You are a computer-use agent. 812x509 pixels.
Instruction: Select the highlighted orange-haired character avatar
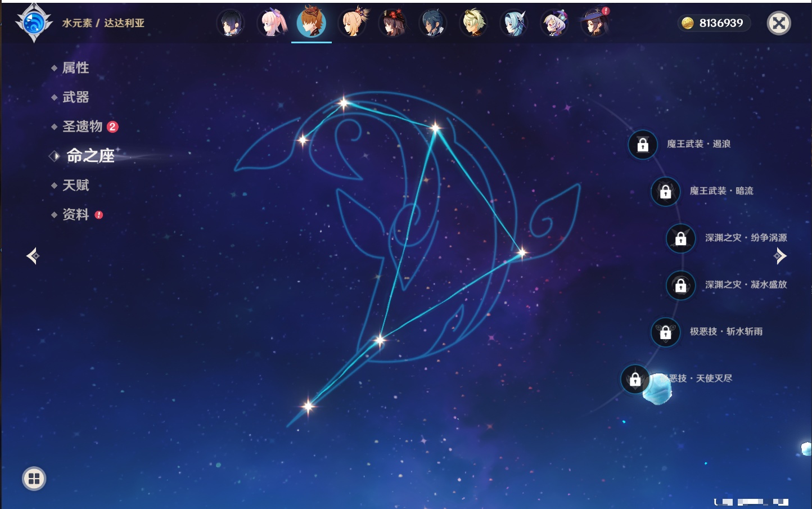click(312, 22)
